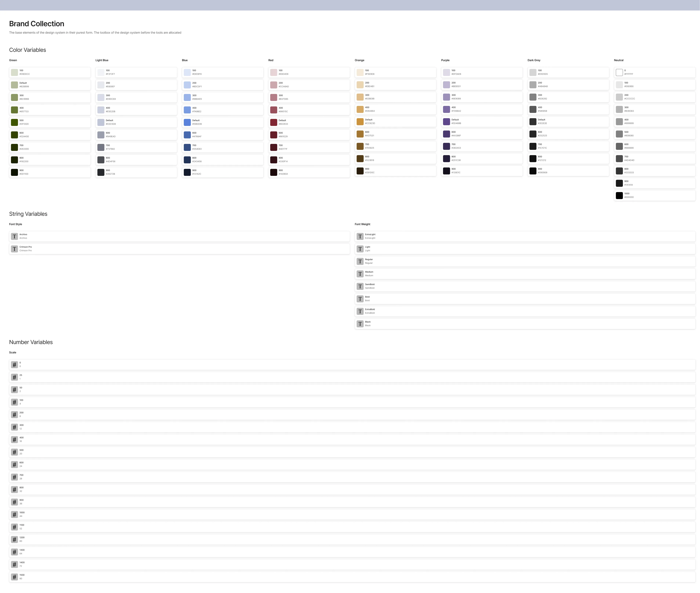The height and width of the screenshot is (593, 700).
Task: Click the Blue 300 swatch #9BB4E9
Action: [x=187, y=97]
